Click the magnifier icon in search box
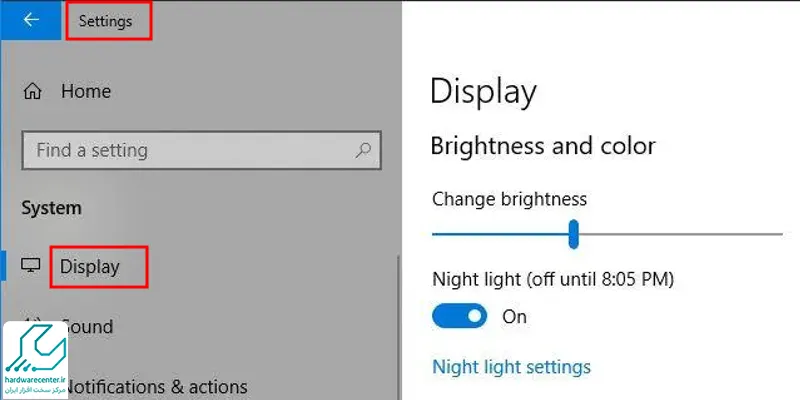800x400 pixels. 363,150
